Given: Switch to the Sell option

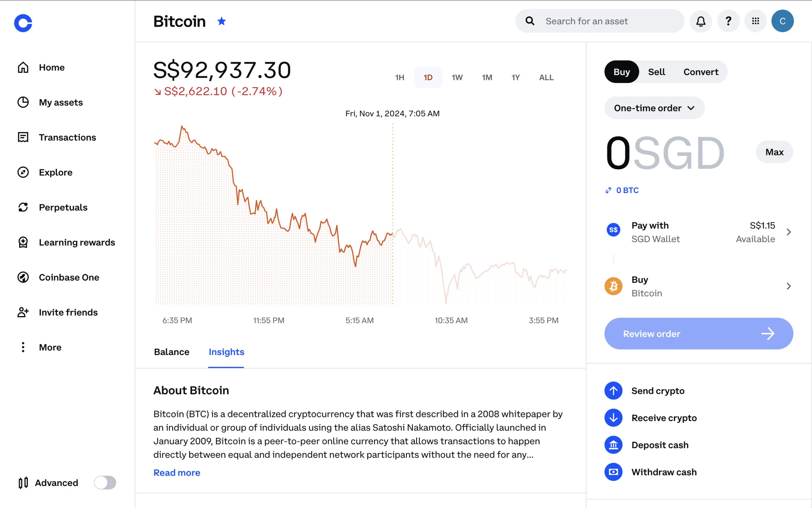Looking at the screenshot, I should click(656, 72).
